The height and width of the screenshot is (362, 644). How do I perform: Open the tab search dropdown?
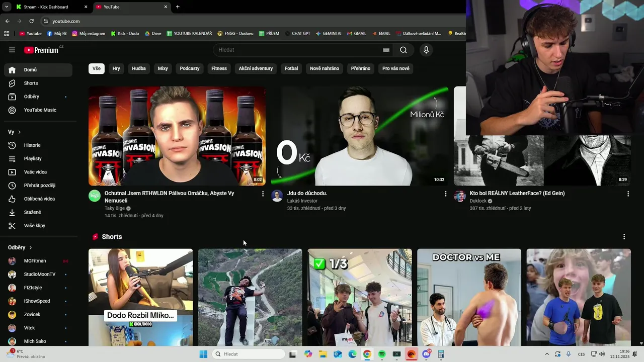tap(6, 7)
